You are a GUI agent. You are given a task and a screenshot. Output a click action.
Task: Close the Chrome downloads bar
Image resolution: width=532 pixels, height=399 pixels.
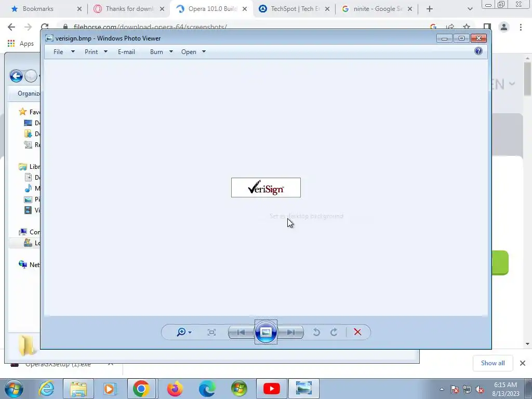(x=523, y=363)
